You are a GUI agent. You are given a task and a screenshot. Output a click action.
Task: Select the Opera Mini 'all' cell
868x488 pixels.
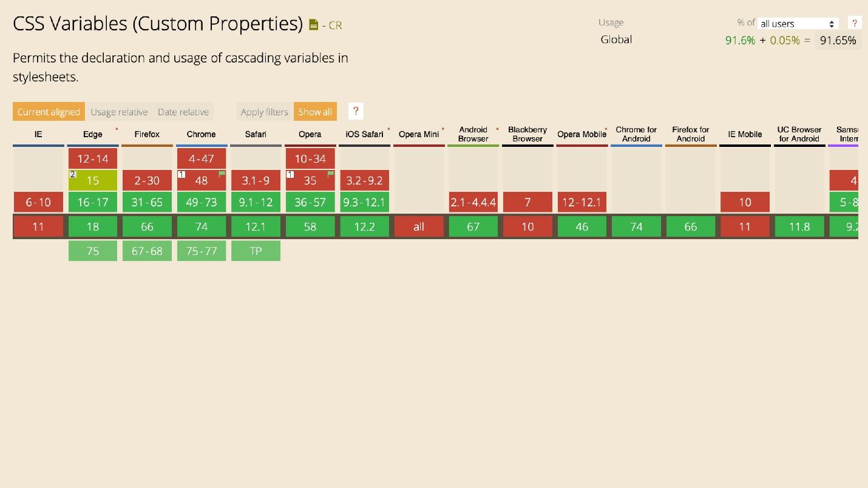tap(419, 226)
